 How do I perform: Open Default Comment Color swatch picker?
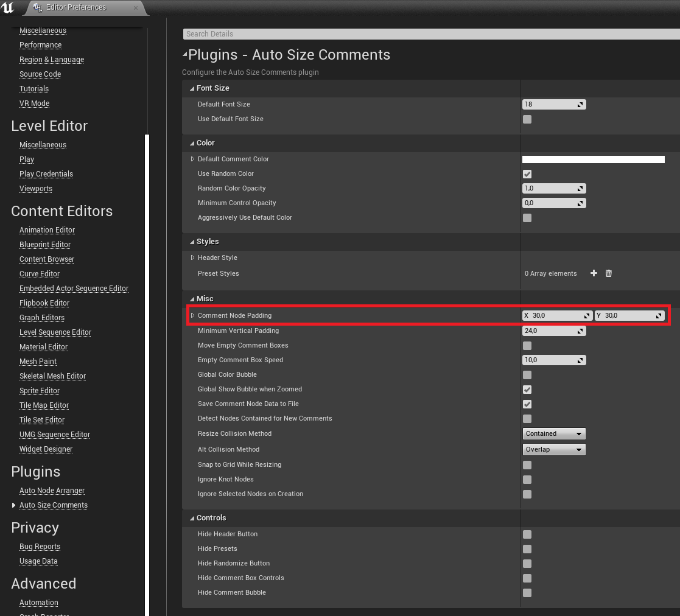[594, 159]
